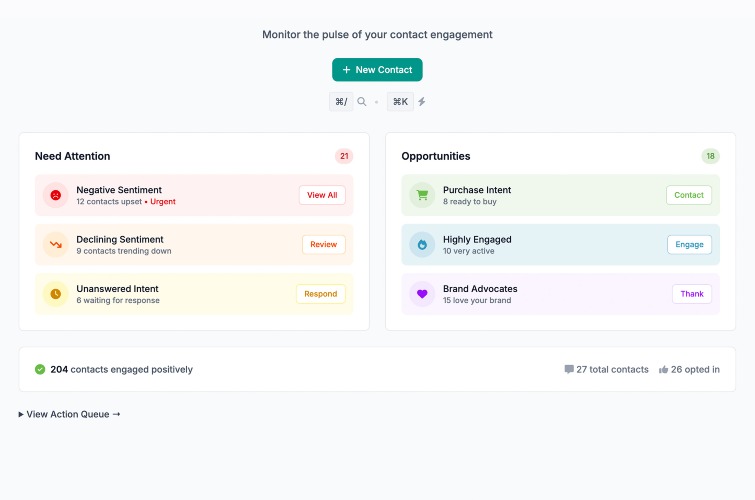Image resolution: width=755 pixels, height=500 pixels.
Task: Click the thumbs up opted in icon
Action: click(x=664, y=369)
